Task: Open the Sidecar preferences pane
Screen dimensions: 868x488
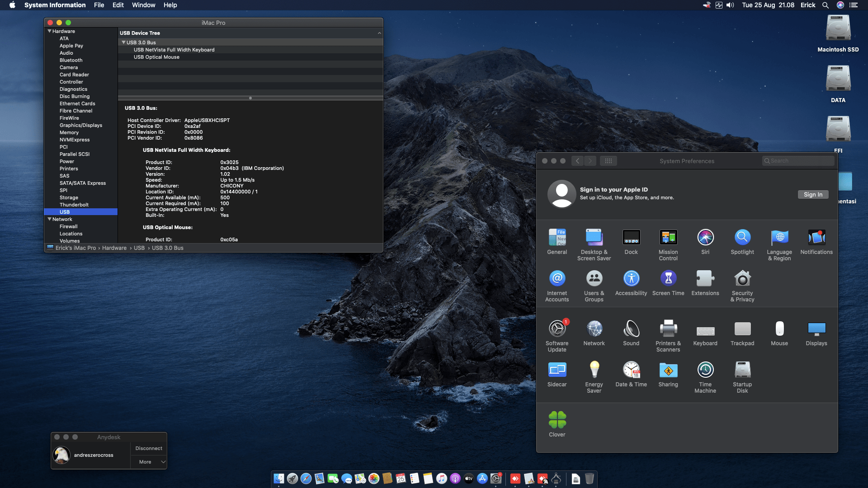Action: [x=557, y=374]
